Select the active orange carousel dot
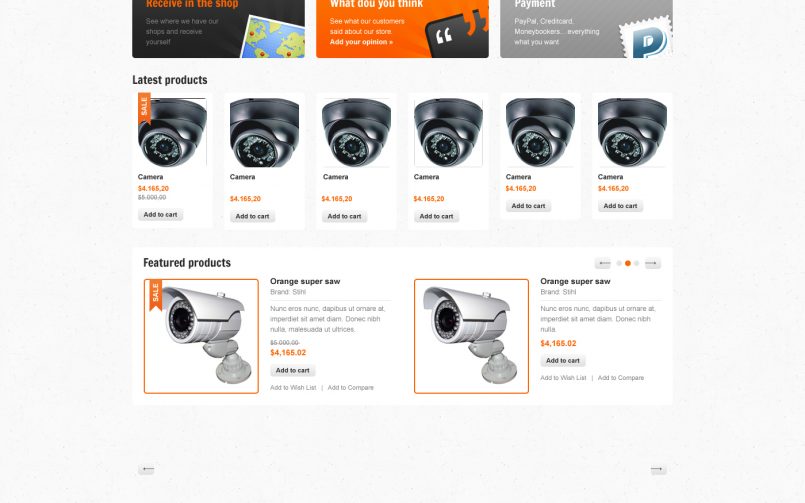The height and width of the screenshot is (503, 805). coord(628,263)
